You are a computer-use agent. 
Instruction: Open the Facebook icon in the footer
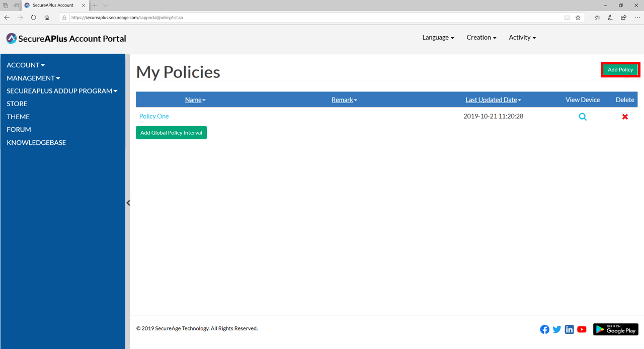click(544, 329)
